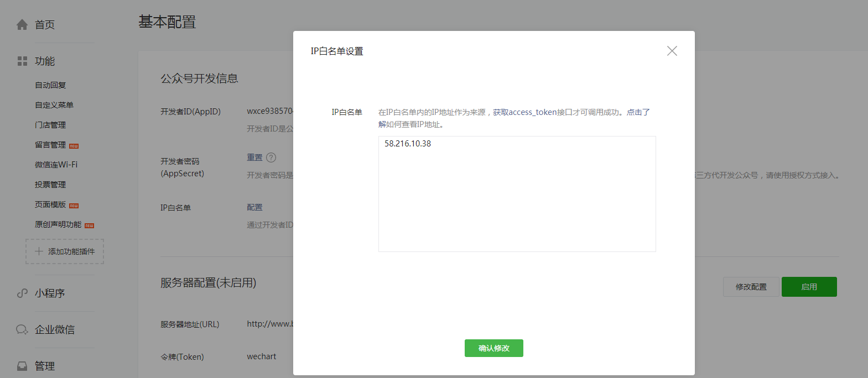Click the 服务器配置(未启用) heading
The width and height of the screenshot is (868, 378).
click(x=209, y=282)
